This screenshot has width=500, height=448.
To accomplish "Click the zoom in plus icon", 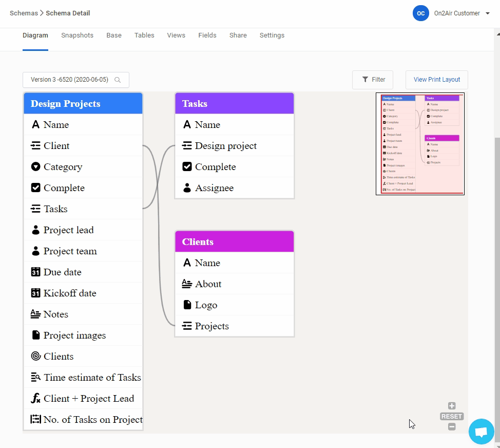I will (x=452, y=406).
